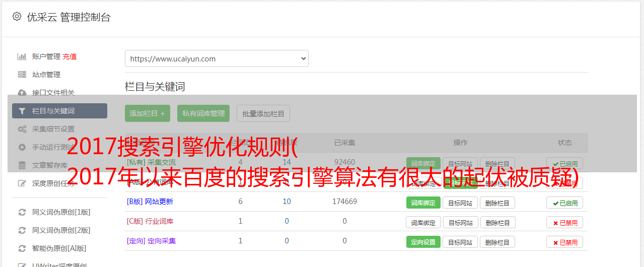This screenshot has width=644, height=267.
Task: Toggle 已启用 status for 网站更新
Action: pos(565,203)
